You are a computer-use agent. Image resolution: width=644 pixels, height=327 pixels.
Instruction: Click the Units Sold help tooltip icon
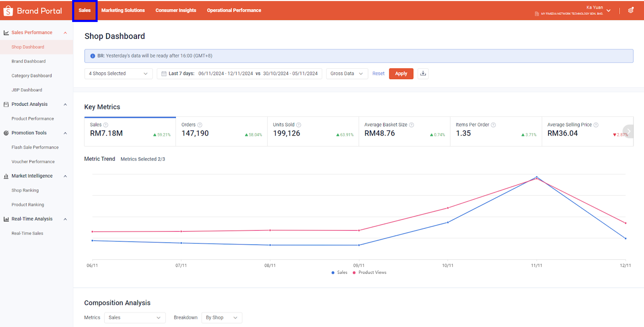[x=299, y=125]
